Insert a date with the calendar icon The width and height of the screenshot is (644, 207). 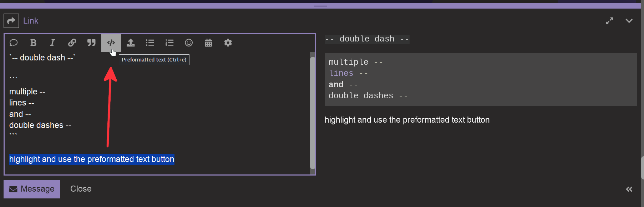coord(208,43)
